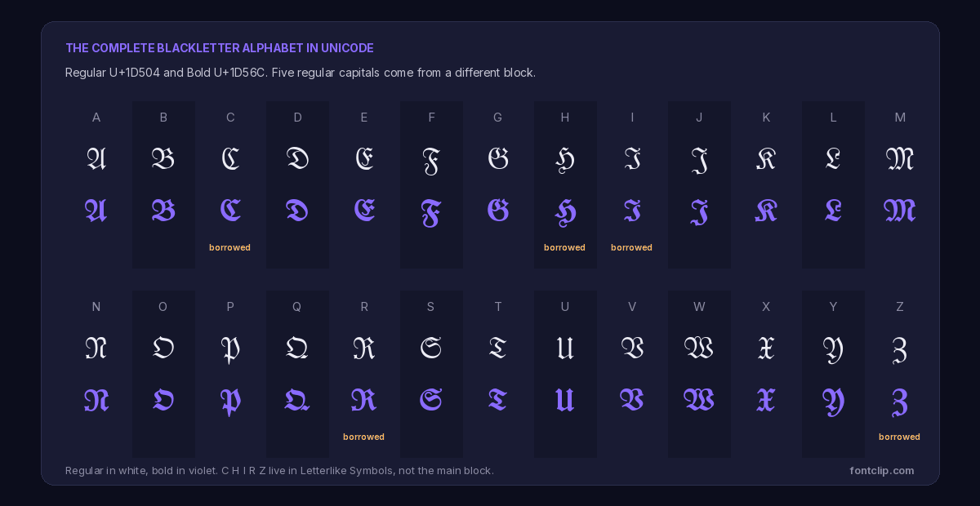980x506 pixels.
Task: Choose the violet bold blackletter Z glyph
Action: 900,402
